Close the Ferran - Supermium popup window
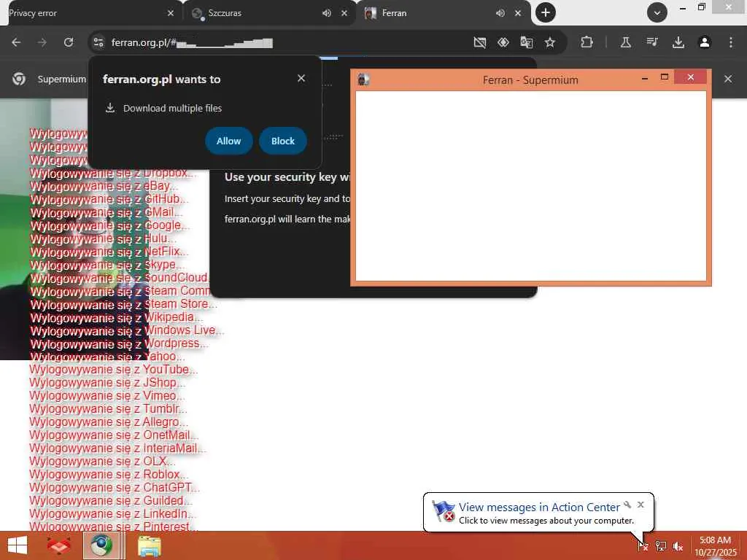The image size is (747, 560). (691, 77)
